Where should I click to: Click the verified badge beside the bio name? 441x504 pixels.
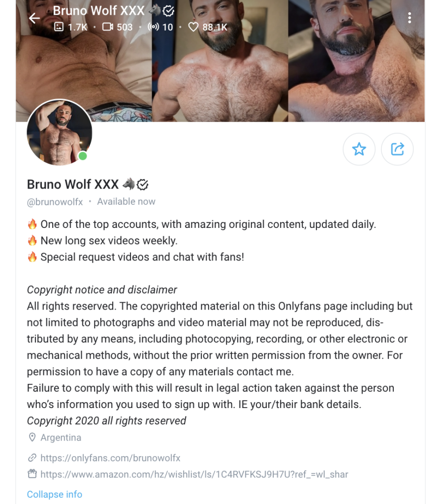click(143, 185)
